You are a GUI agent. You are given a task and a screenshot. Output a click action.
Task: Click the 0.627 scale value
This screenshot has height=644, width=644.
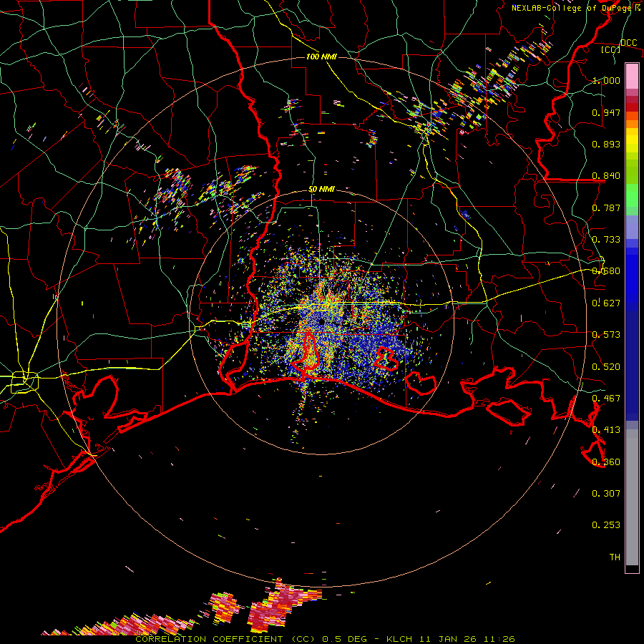tap(606, 303)
